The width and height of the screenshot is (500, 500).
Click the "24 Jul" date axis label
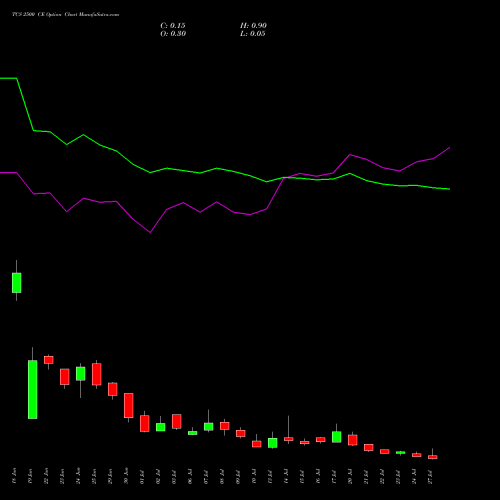point(414,477)
